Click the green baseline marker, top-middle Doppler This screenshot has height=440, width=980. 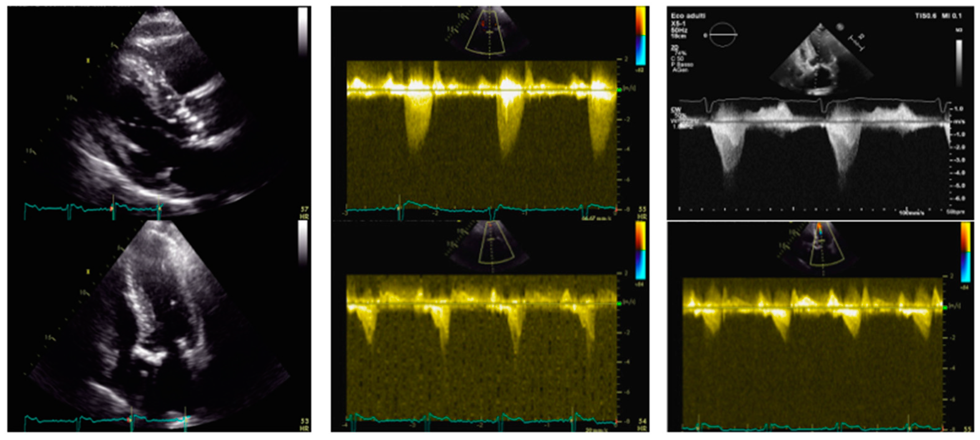coord(619,89)
